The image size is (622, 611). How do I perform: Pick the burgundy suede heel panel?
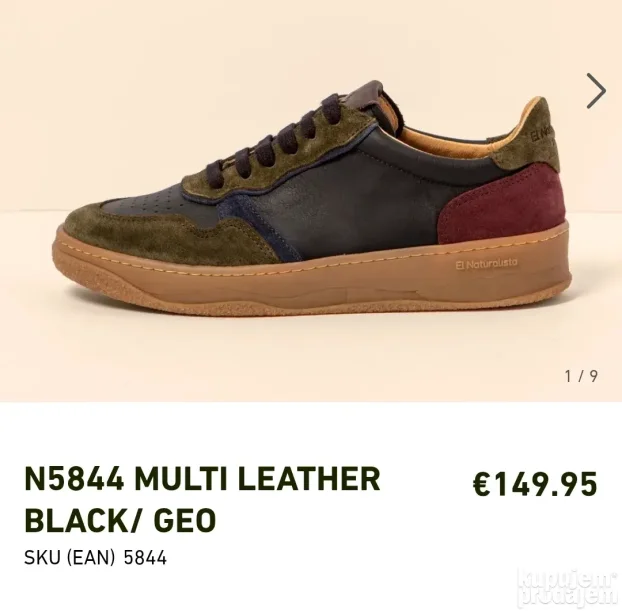[502, 204]
